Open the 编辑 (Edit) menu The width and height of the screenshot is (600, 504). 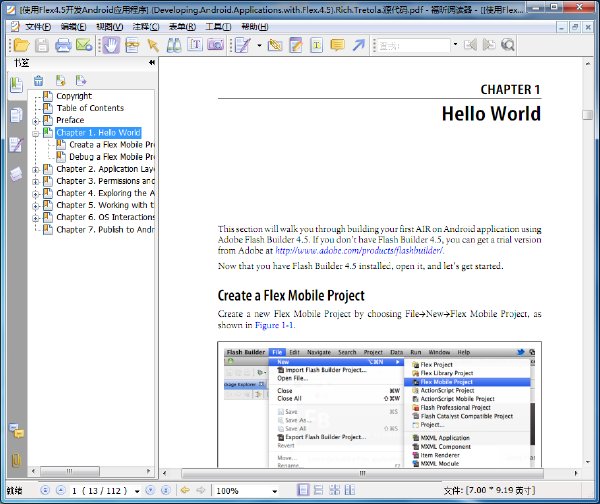[x=73, y=27]
